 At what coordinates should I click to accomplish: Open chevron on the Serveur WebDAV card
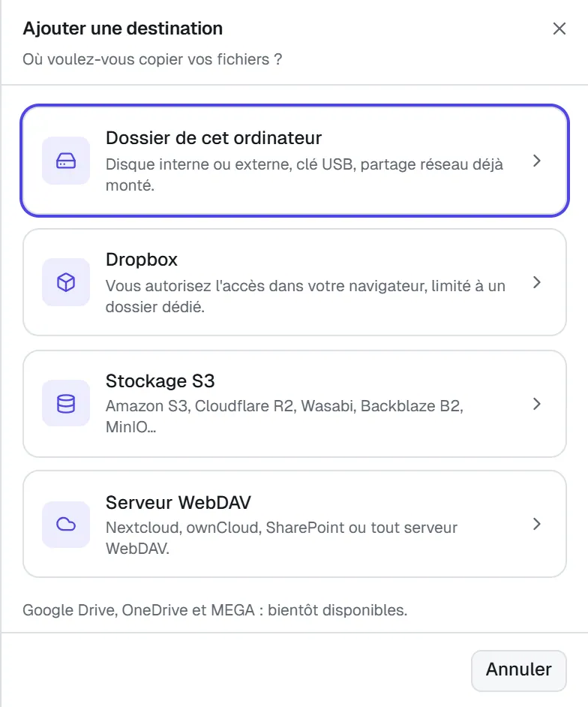537,524
